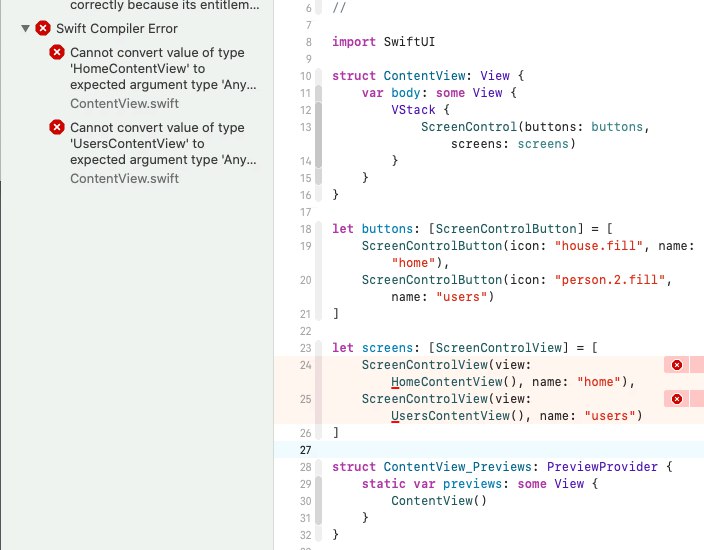Click the 'VStack' identifier on line 12

(x=413, y=110)
